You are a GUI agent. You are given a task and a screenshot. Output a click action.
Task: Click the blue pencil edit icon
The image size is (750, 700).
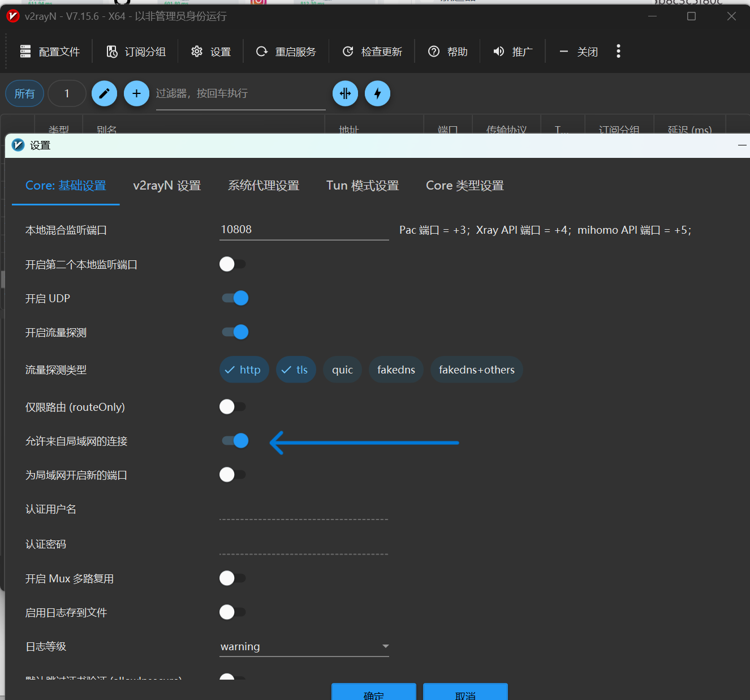(104, 93)
